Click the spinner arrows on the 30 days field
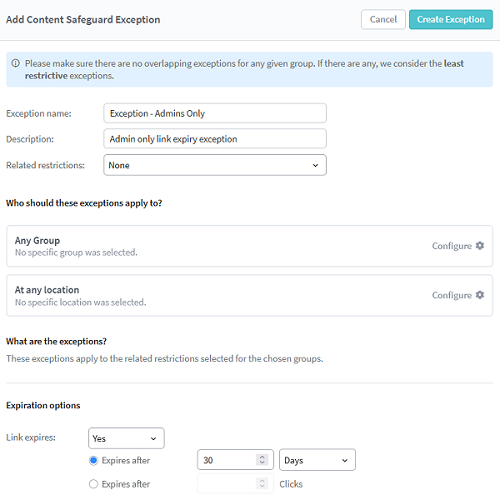 coord(262,460)
